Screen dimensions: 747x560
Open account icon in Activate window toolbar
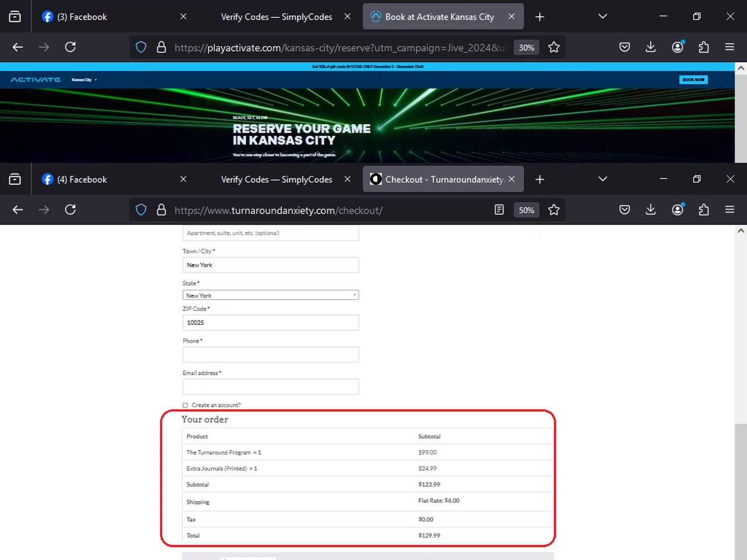click(677, 47)
